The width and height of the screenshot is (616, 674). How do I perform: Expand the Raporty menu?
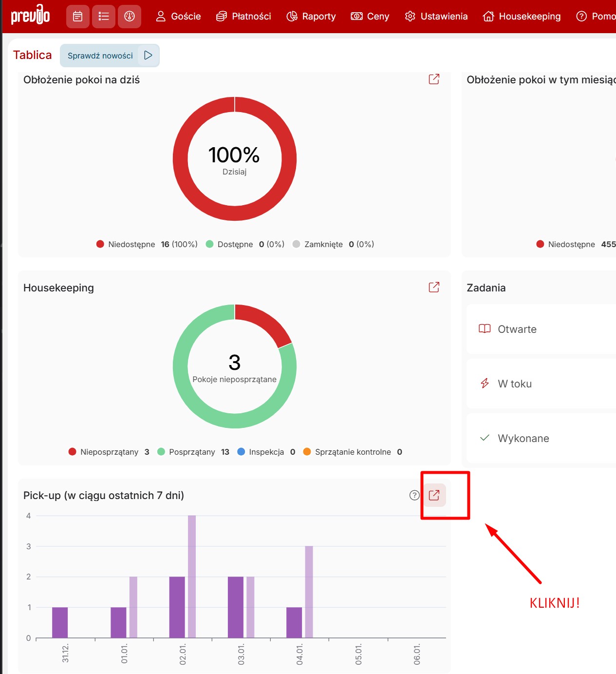[311, 17]
